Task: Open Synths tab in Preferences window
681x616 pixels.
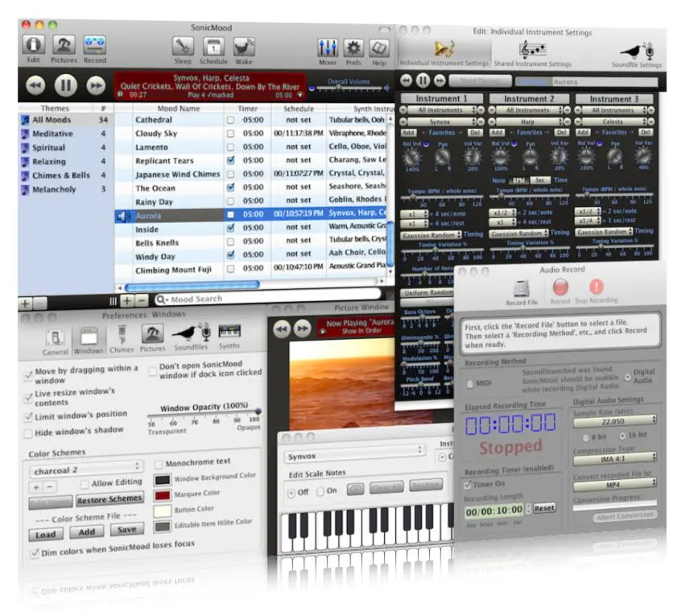Action: [x=229, y=336]
